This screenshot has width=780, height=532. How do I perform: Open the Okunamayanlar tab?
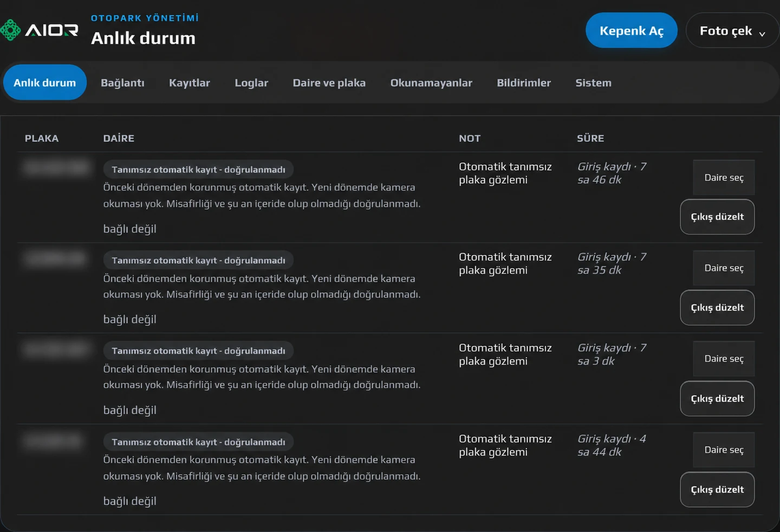click(431, 83)
